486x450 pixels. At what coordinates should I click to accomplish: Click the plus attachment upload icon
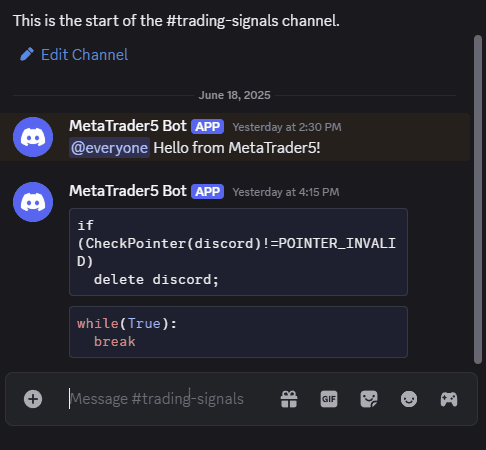[x=33, y=399]
